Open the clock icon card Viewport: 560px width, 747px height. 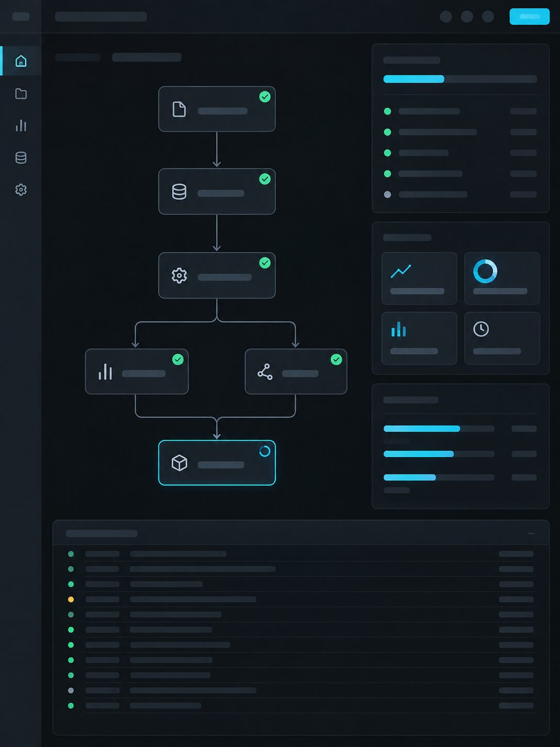(481, 329)
